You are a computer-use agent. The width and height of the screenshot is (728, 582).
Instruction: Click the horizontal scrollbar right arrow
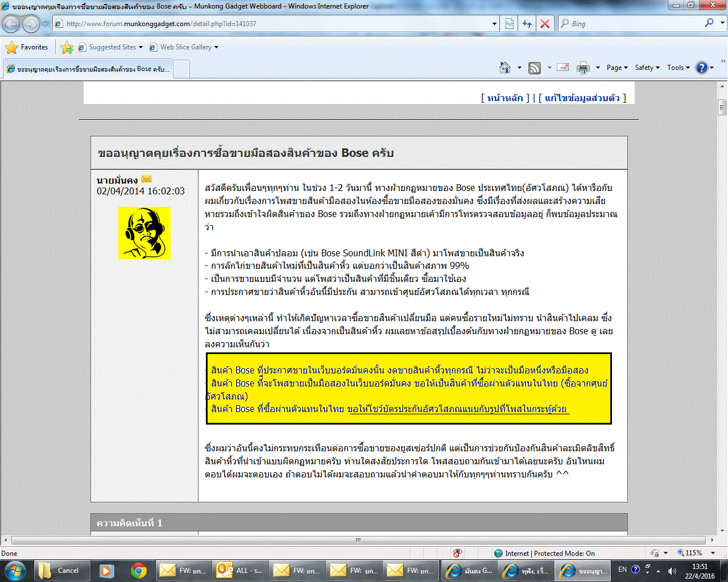(x=713, y=540)
